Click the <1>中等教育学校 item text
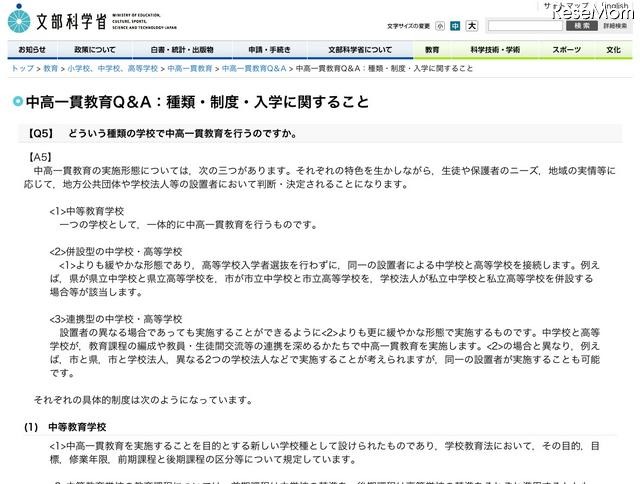The width and height of the screenshot is (640, 484). [x=87, y=211]
